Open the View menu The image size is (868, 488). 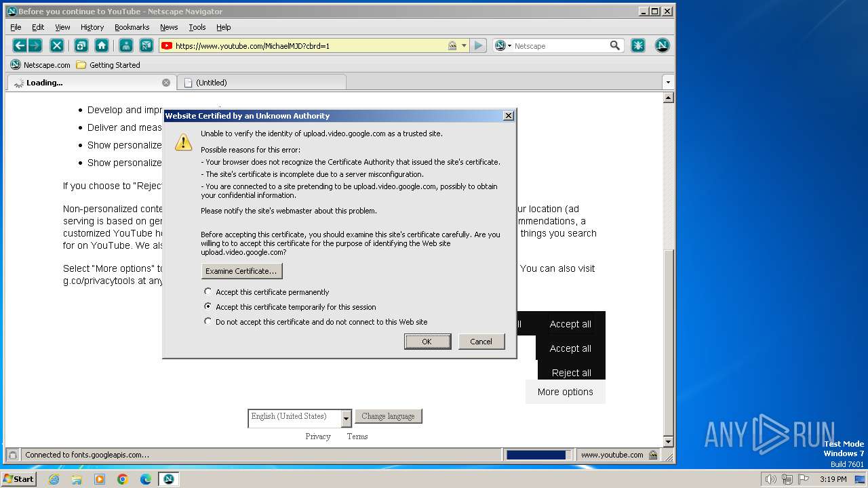pyautogui.click(x=62, y=27)
